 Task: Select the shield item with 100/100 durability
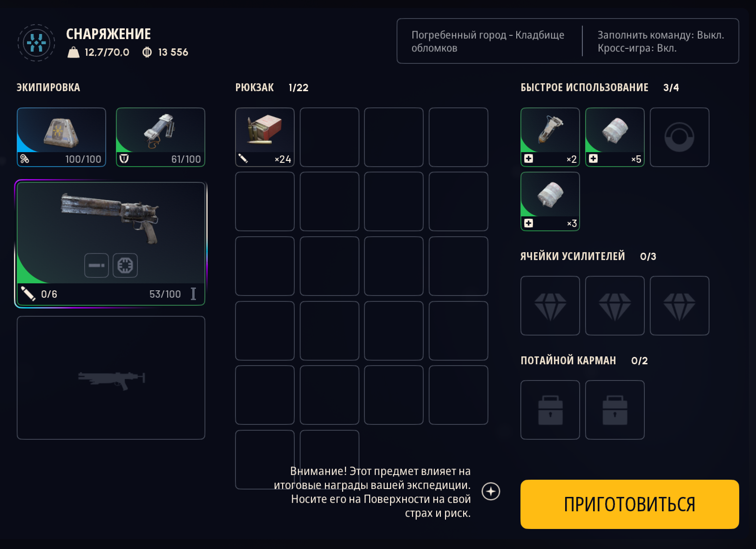click(x=61, y=137)
